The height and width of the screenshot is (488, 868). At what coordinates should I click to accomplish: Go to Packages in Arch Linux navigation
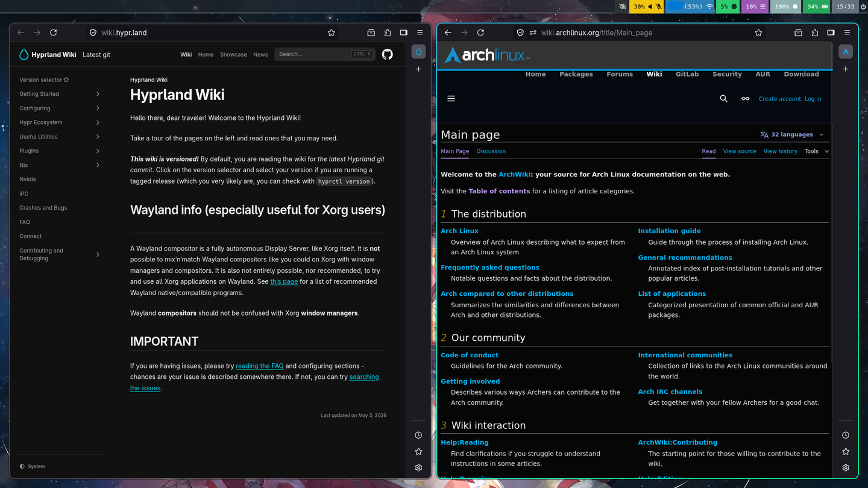click(576, 74)
